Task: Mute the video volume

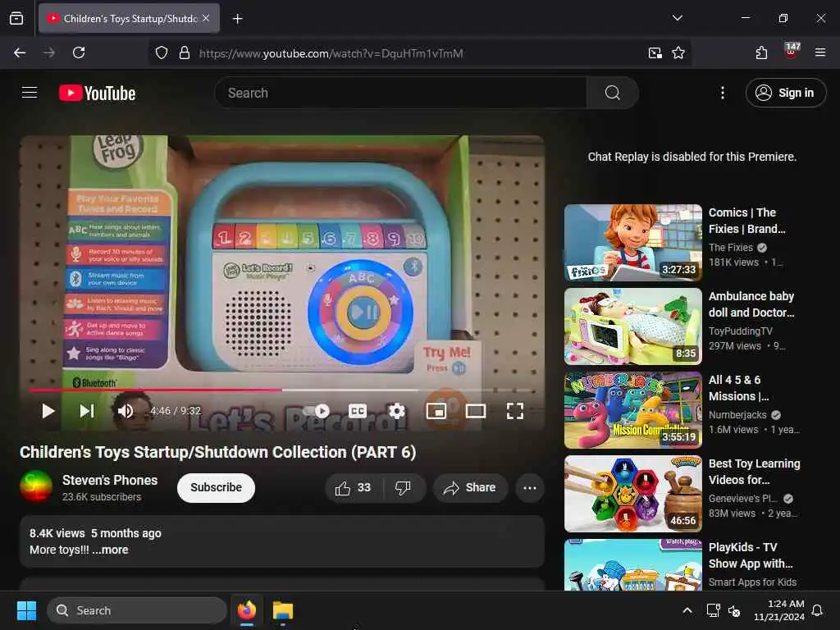Action: 126,411
